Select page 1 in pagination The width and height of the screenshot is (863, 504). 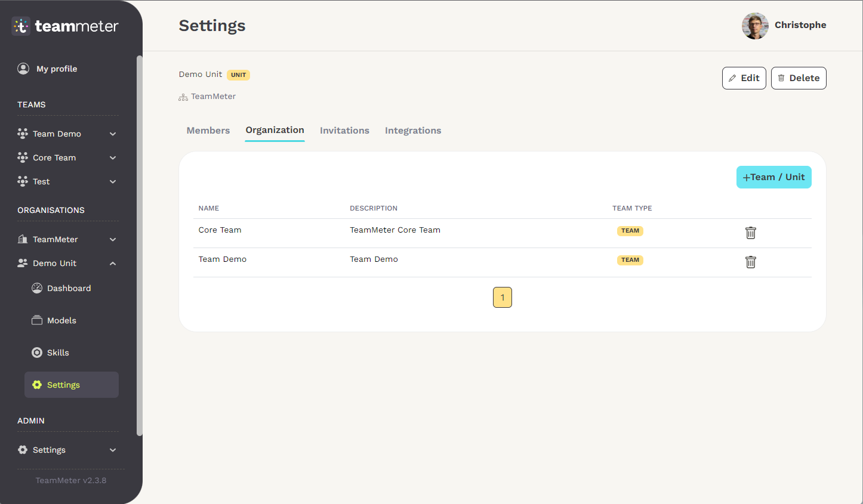[502, 297]
